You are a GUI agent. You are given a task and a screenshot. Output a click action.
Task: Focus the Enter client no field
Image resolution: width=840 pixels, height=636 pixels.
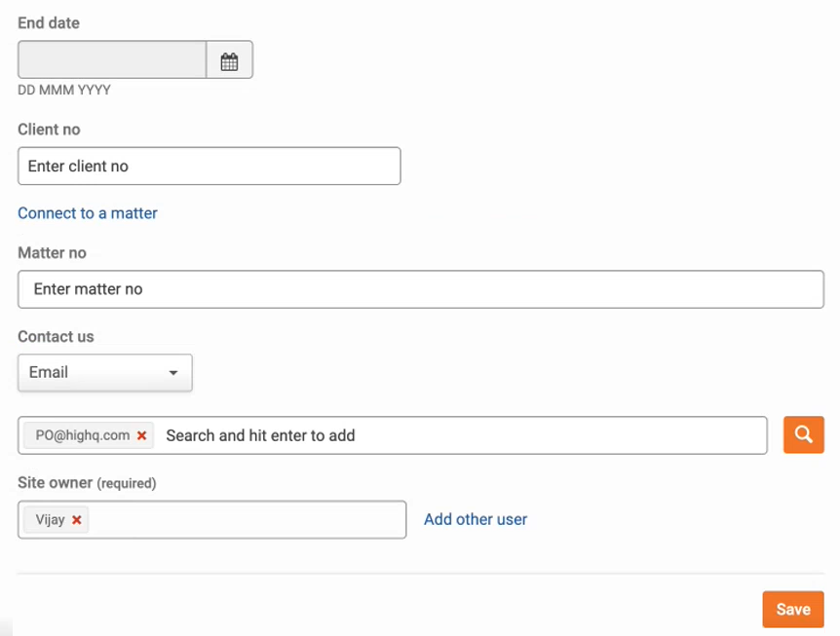point(209,166)
